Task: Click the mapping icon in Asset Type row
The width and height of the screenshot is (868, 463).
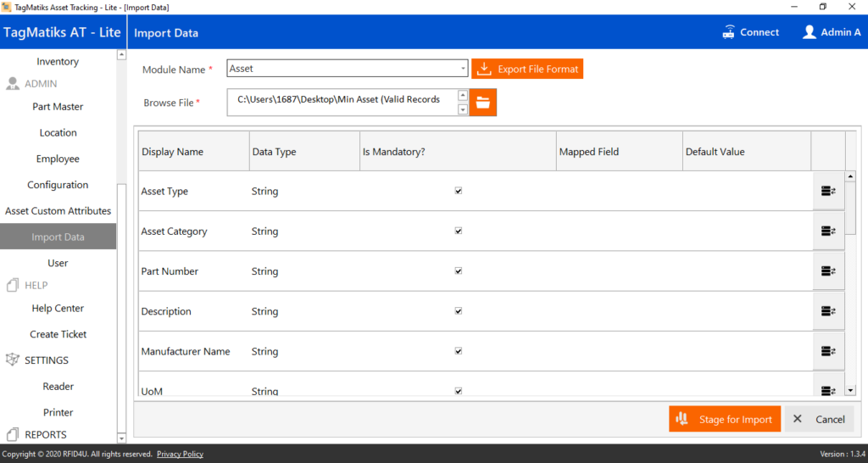Action: [x=828, y=191]
